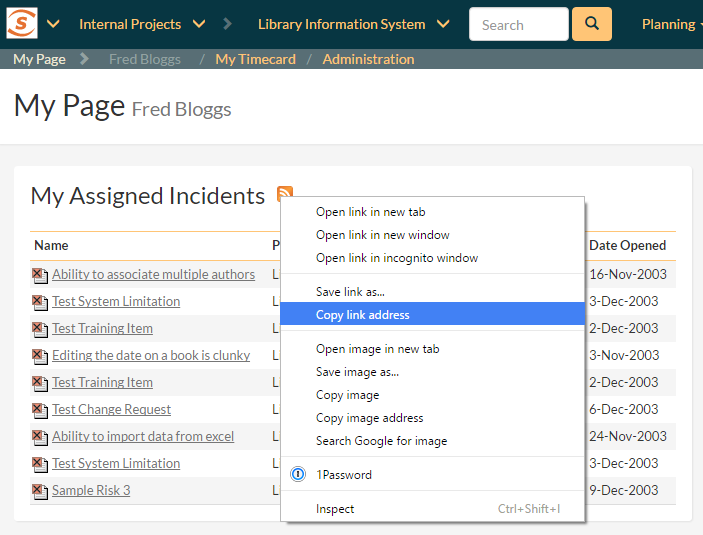
Task: Choose Open link in new tab
Action: [x=370, y=212]
